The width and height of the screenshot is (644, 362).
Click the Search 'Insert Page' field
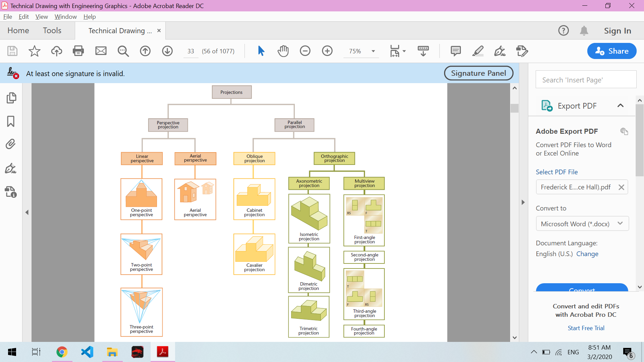586,80
